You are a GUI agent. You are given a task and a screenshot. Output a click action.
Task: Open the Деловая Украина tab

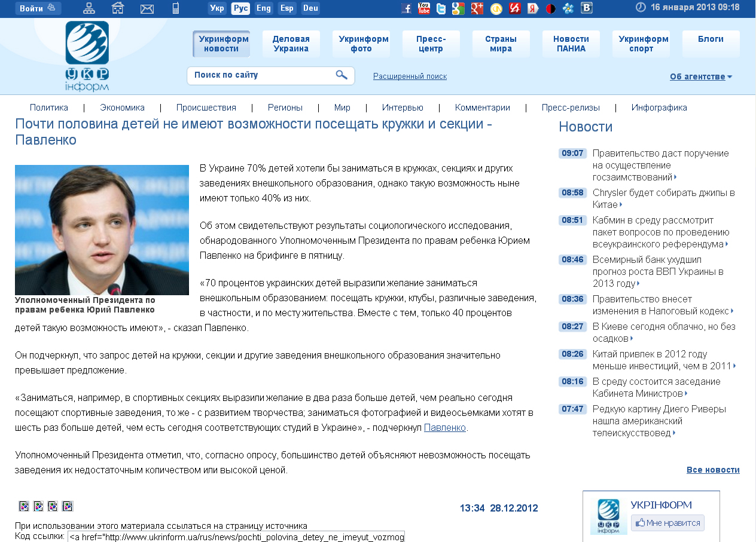[291, 44]
